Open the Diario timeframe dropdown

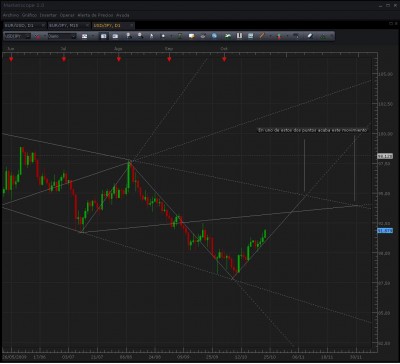(x=62, y=36)
